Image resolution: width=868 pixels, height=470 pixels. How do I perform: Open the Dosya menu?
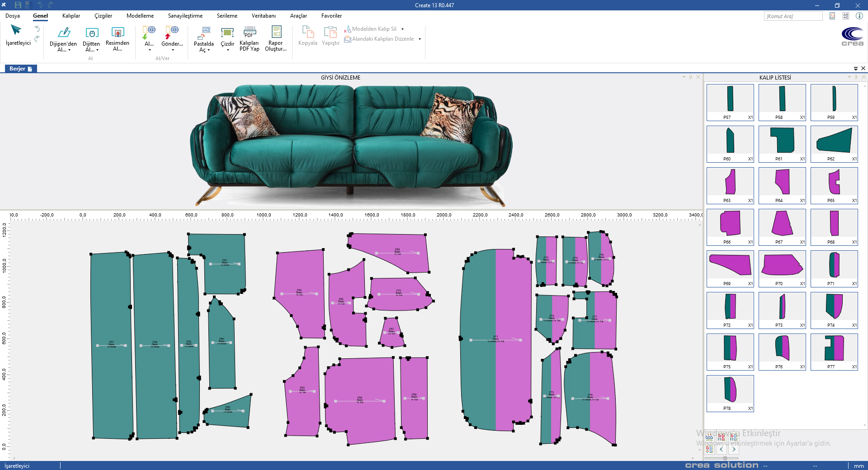(x=13, y=16)
